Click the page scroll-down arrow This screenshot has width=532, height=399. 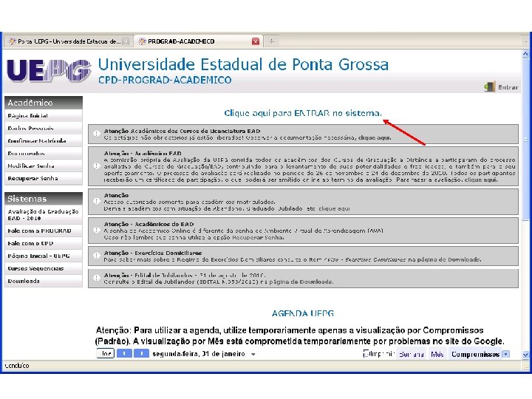pyautogui.click(x=525, y=355)
